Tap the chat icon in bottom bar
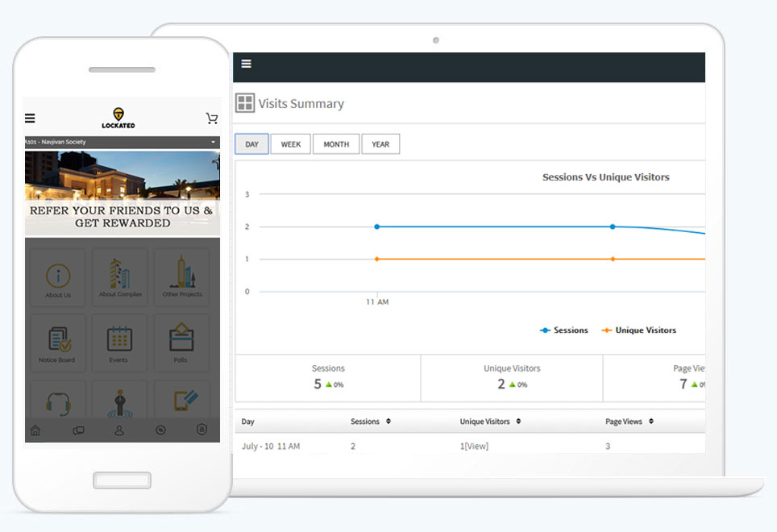 [78, 430]
